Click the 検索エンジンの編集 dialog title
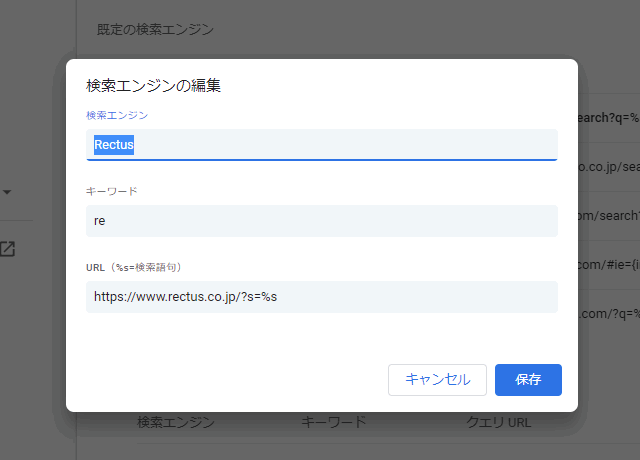Image resolution: width=640 pixels, height=460 pixels. tap(153, 85)
